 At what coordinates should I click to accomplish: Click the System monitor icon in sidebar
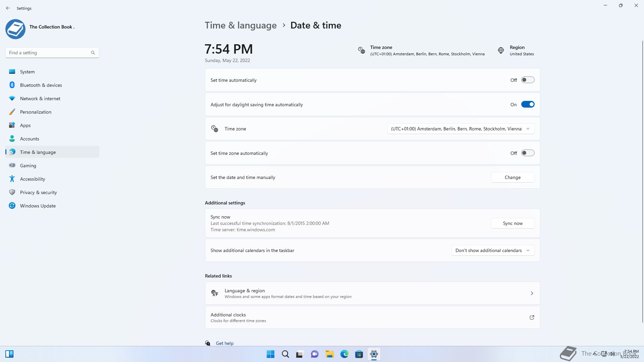(12, 71)
